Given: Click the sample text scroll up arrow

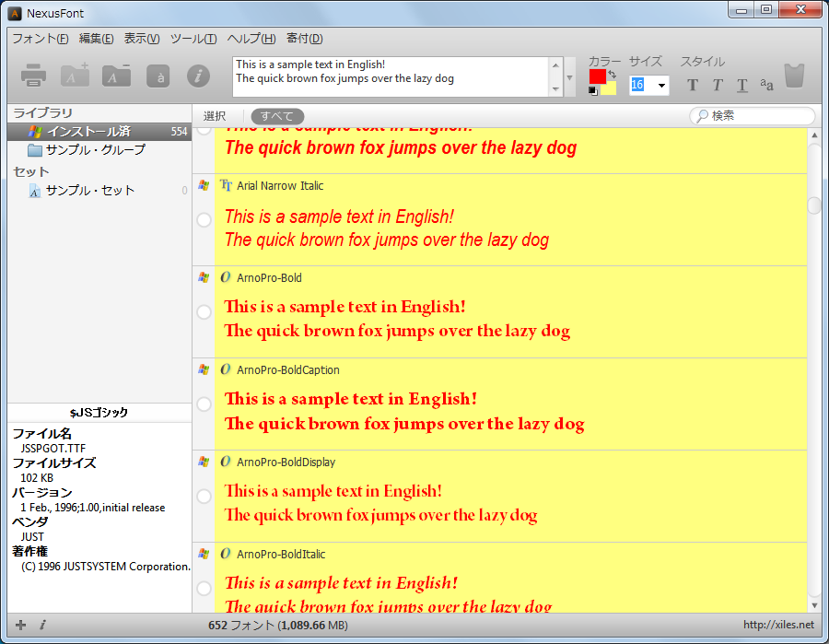Looking at the screenshot, I should 555,65.
